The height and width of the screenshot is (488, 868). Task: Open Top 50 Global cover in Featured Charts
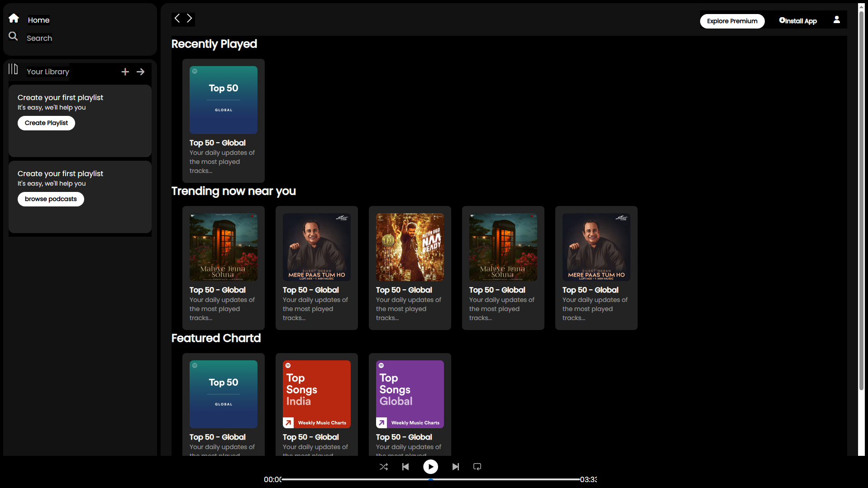pos(224,394)
